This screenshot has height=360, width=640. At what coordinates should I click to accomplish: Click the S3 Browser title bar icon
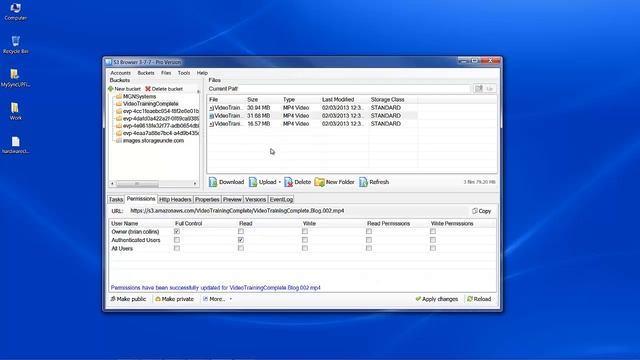click(x=109, y=62)
